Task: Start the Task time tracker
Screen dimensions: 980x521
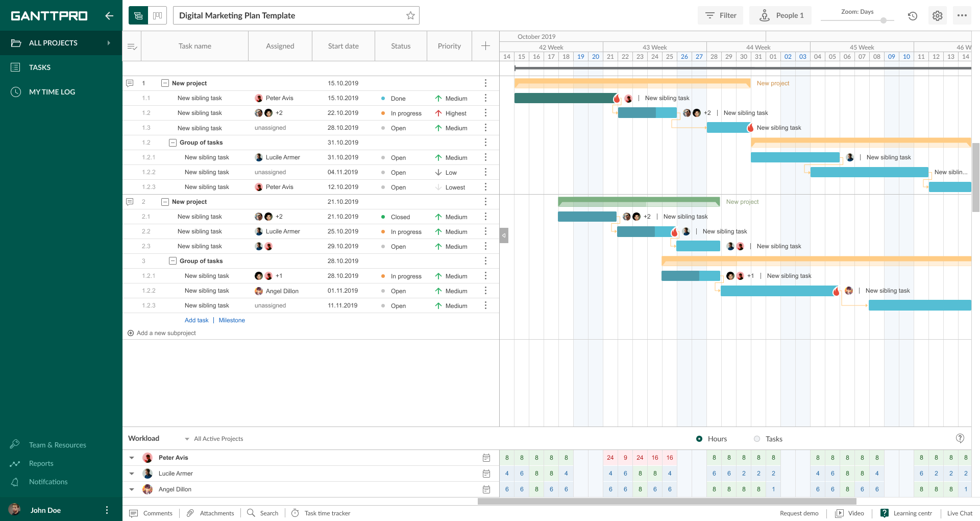Action: pos(321,513)
